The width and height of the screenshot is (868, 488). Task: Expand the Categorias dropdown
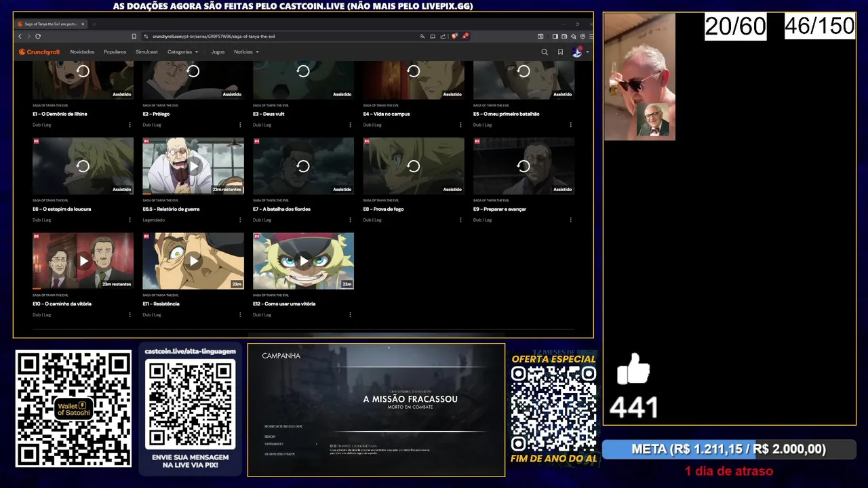182,52
